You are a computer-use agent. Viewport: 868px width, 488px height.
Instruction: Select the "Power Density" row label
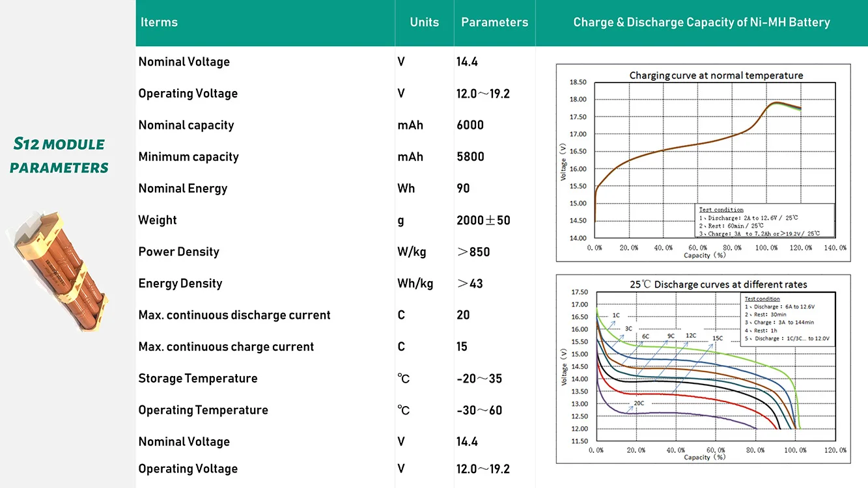(x=178, y=252)
